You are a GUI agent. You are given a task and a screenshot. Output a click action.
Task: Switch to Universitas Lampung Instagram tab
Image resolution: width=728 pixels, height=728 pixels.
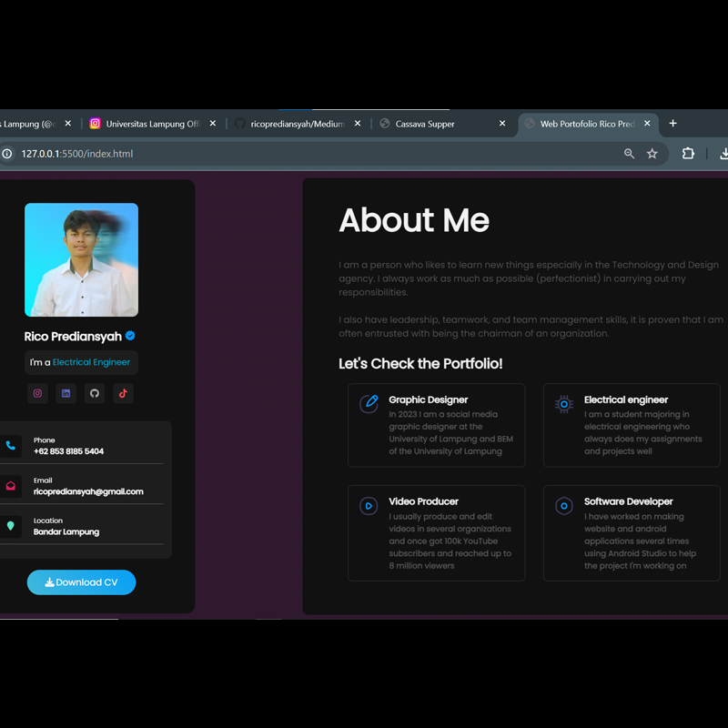150,124
